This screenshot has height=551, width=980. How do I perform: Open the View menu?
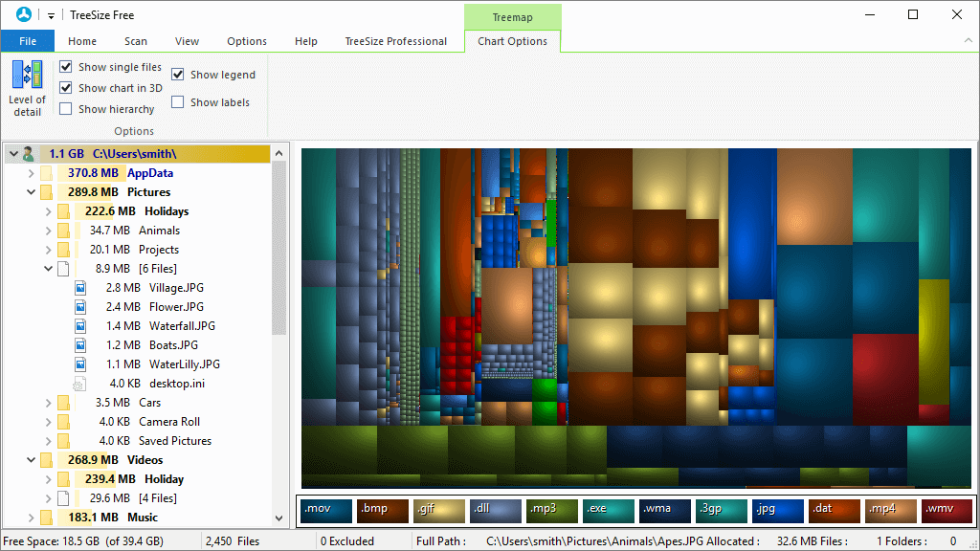[187, 41]
